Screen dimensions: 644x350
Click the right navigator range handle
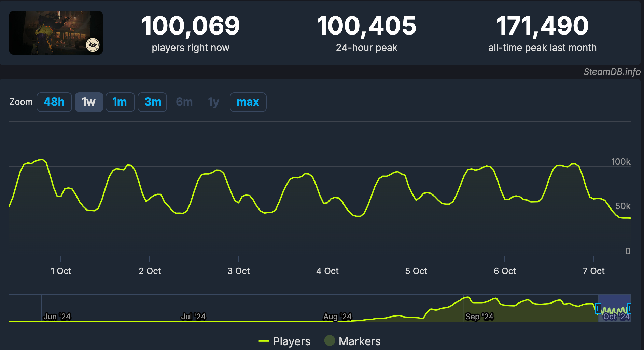pyautogui.click(x=629, y=308)
